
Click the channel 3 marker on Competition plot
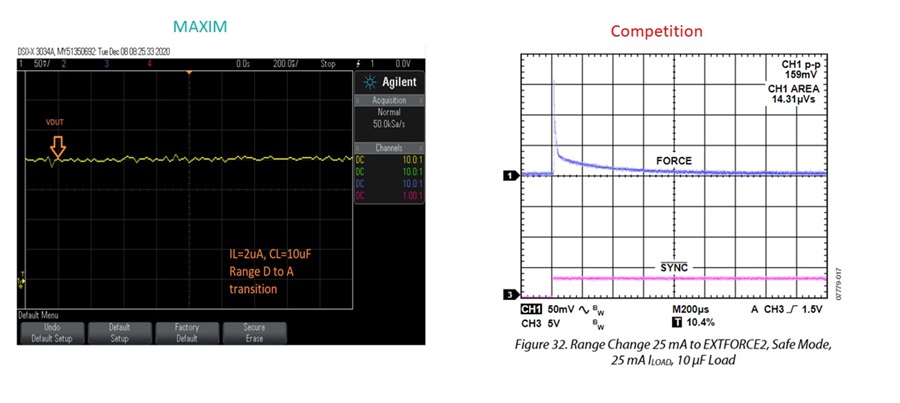[x=509, y=295]
